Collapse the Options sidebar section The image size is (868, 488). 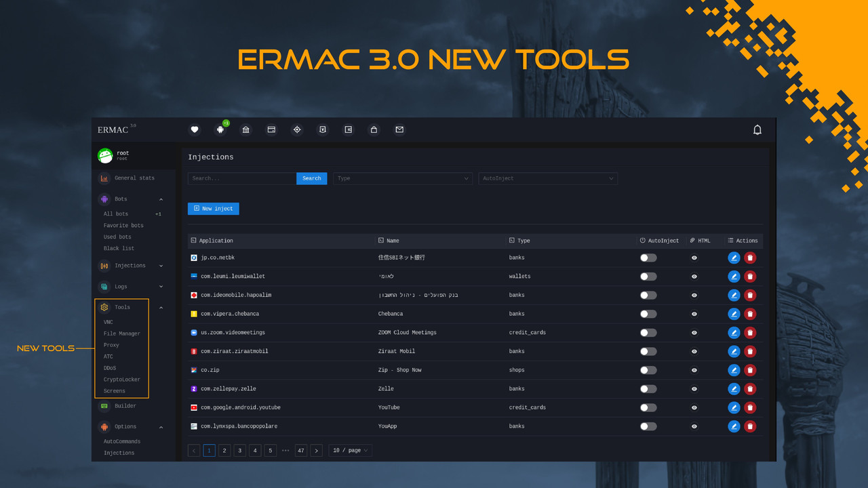pos(161,427)
